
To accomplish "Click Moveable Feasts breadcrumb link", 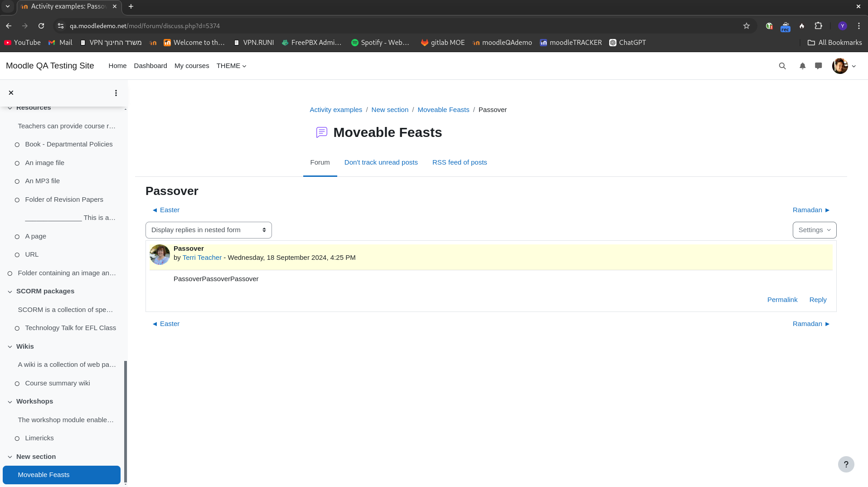I will (443, 110).
